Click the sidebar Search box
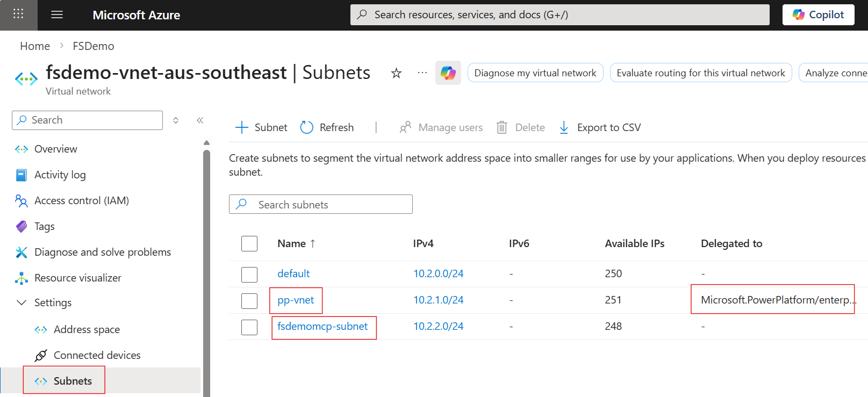 pos(87,120)
